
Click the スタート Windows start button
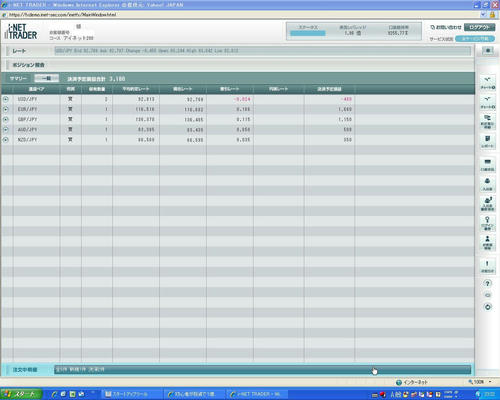point(21,394)
